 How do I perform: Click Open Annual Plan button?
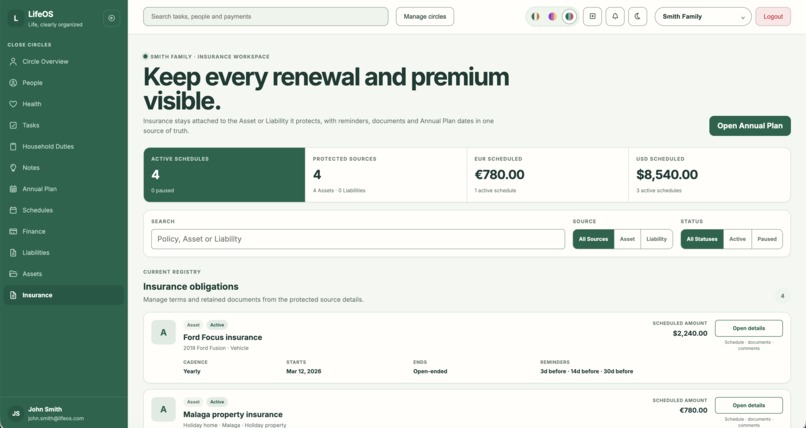click(x=750, y=126)
